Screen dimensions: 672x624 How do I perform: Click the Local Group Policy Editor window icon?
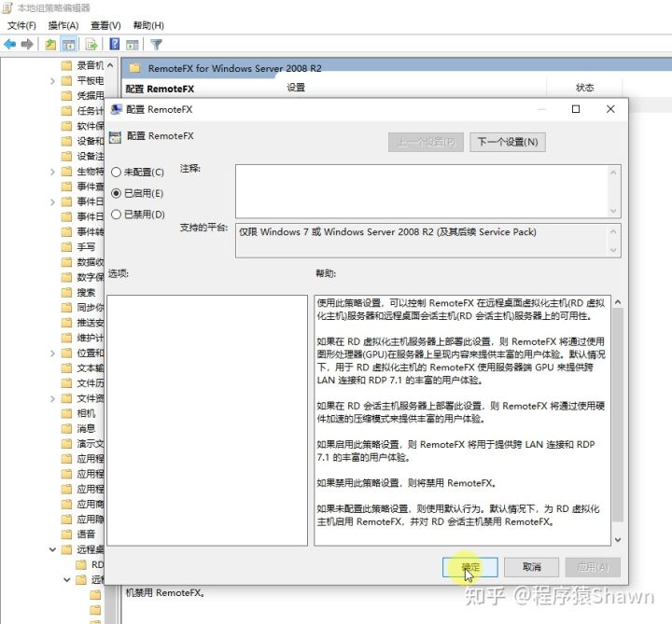tap(7, 7)
